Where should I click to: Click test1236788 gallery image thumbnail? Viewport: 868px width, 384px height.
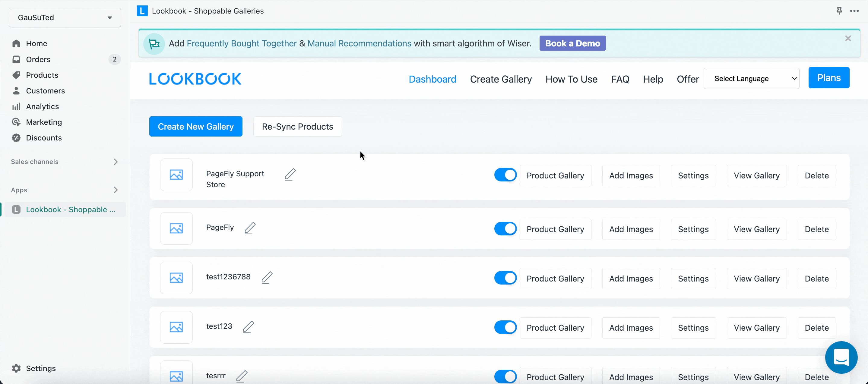pyautogui.click(x=176, y=278)
